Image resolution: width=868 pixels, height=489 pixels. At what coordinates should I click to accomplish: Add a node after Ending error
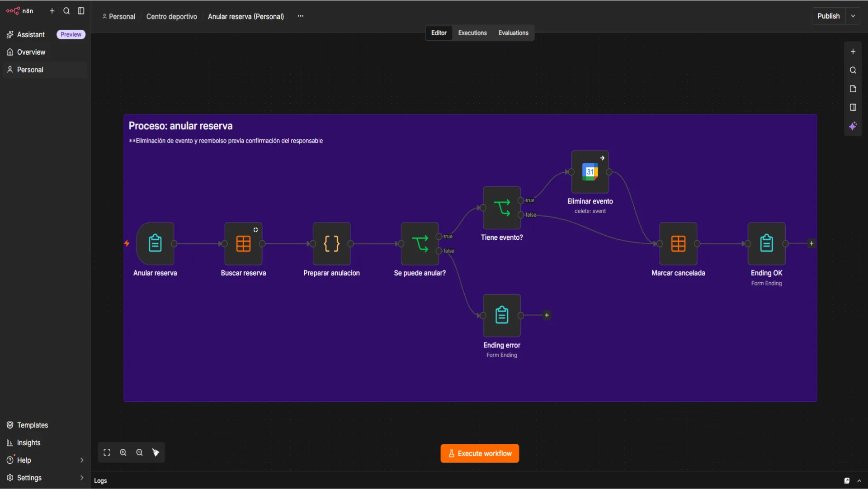[x=547, y=315]
